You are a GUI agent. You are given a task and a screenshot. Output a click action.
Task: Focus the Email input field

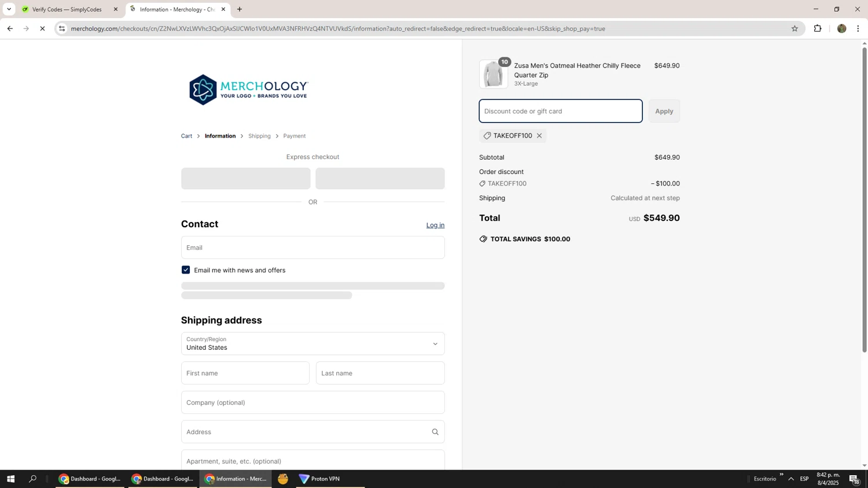[312, 247]
